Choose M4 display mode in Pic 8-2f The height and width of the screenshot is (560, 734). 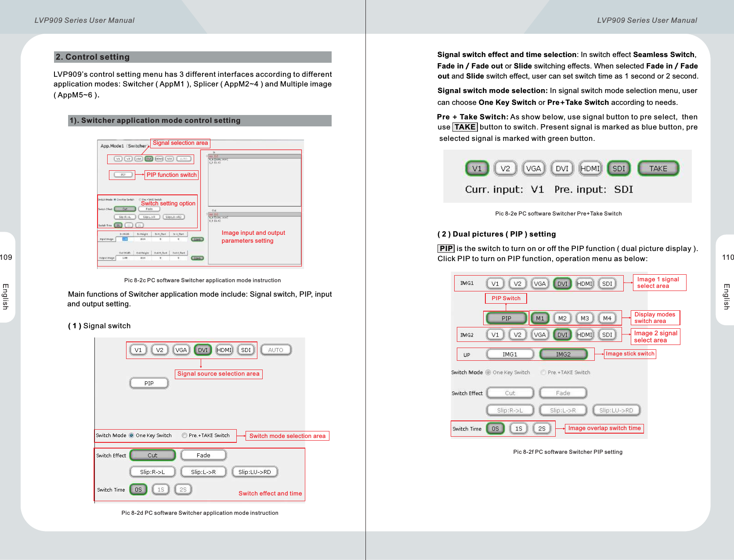(607, 318)
